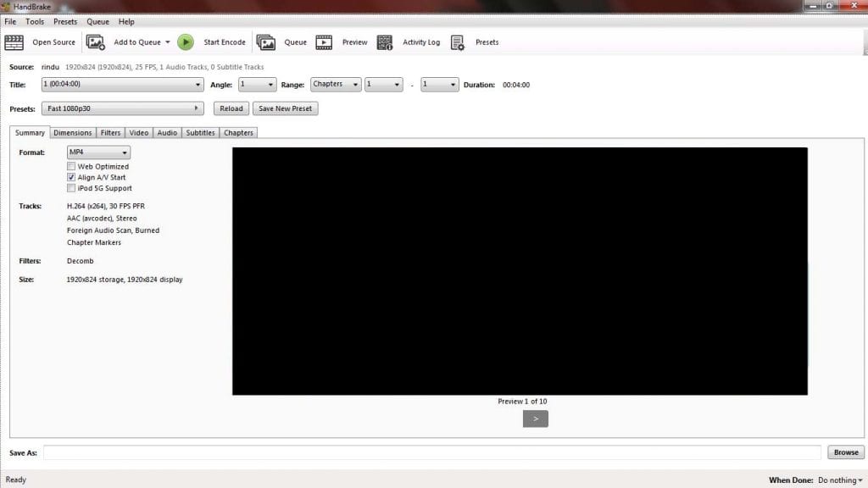This screenshot has width=868, height=488.
Task: Click the Open Source toolbar icon
Action: pos(13,42)
